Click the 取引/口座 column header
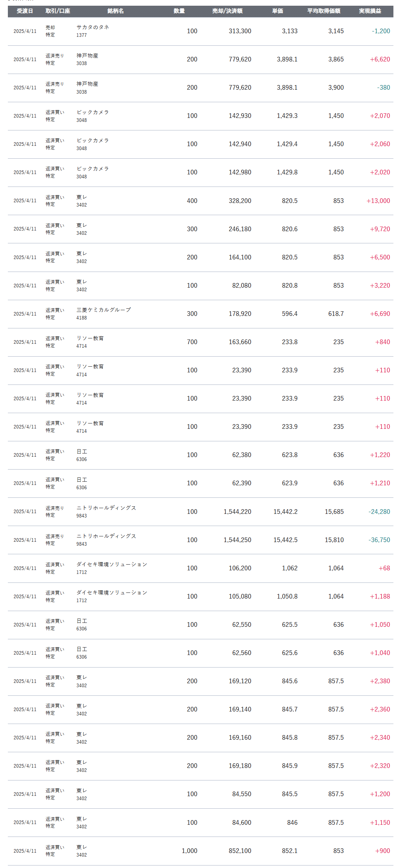407x868 pixels. click(58, 11)
